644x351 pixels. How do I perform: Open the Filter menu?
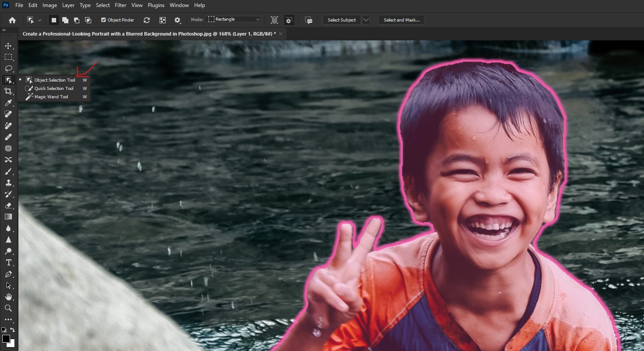(x=121, y=5)
